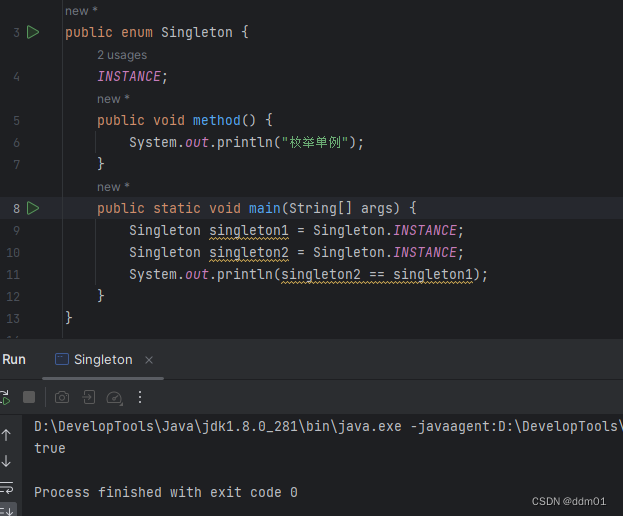This screenshot has width=623, height=516.
Task: Toggle soft-wrap in console output
Action: [x=7, y=487]
